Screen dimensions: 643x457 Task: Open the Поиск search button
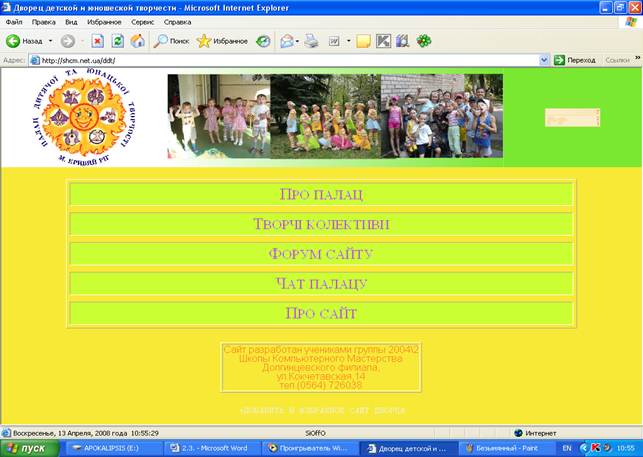(x=171, y=41)
